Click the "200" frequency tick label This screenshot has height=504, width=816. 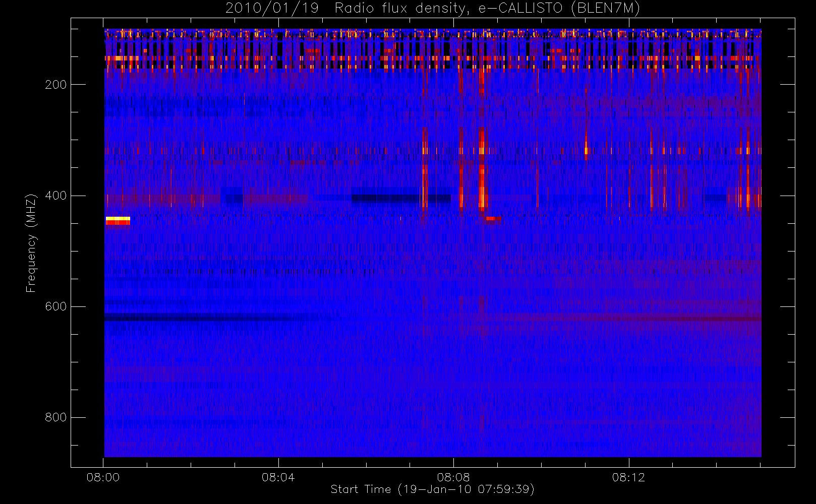55,85
